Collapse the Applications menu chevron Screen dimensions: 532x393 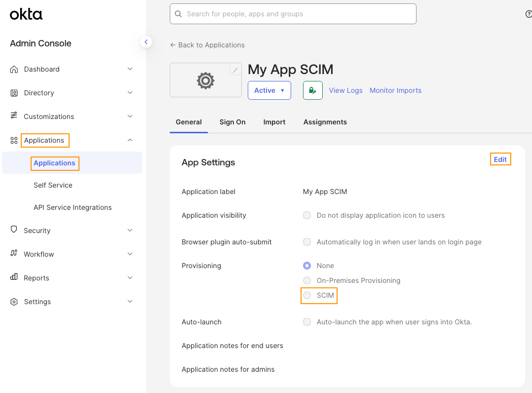coord(130,140)
